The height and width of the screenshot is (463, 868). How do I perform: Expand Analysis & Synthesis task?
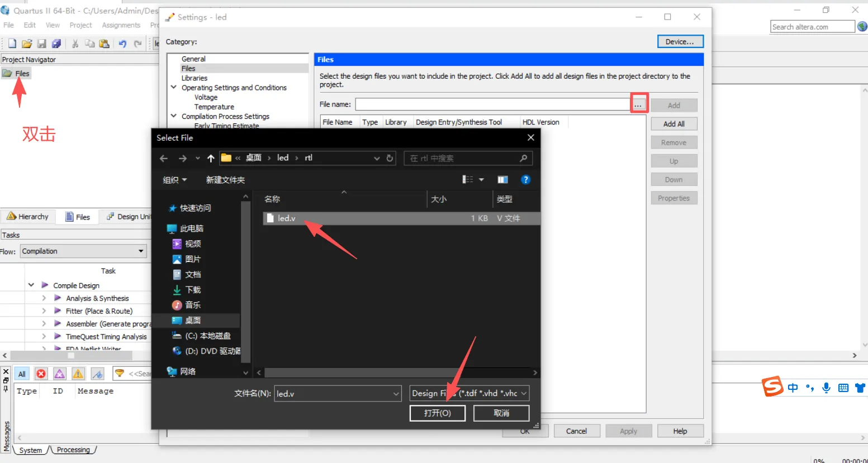point(44,298)
